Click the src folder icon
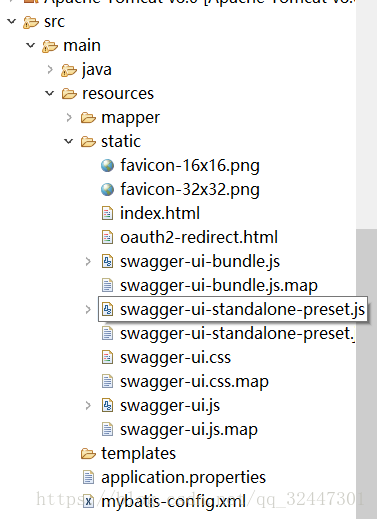The height and width of the screenshot is (519, 377). tap(31, 22)
